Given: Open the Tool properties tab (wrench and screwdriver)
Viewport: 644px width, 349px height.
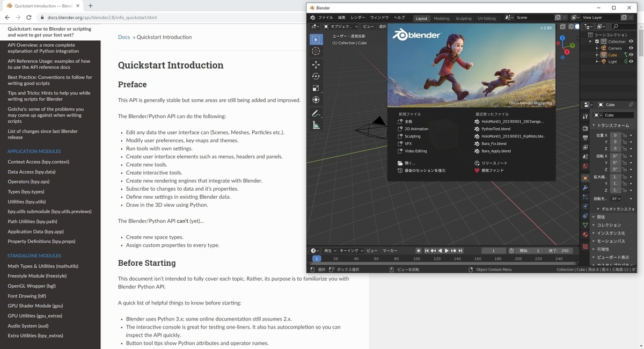Looking at the screenshot, I should (x=585, y=117).
